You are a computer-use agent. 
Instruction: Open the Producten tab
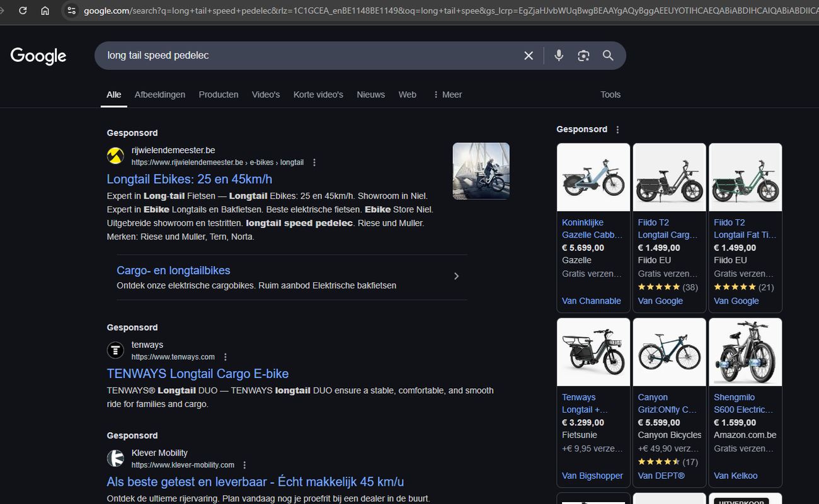219,94
